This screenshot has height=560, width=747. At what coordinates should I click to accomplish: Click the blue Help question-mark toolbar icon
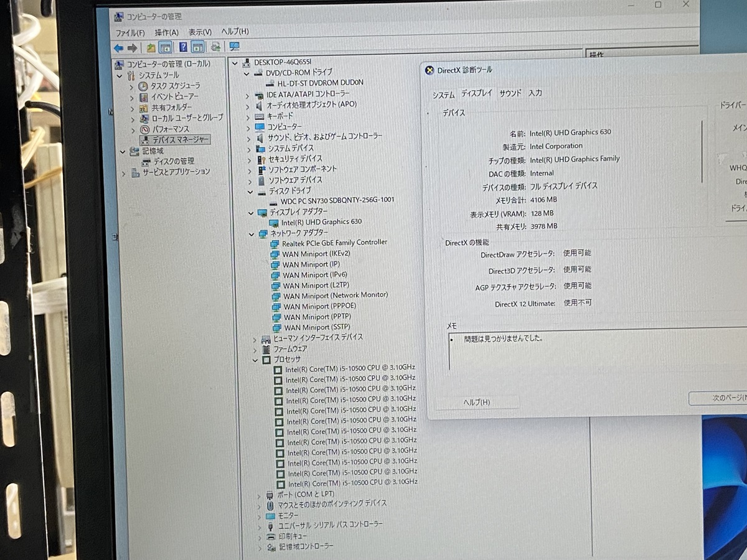pos(183,47)
